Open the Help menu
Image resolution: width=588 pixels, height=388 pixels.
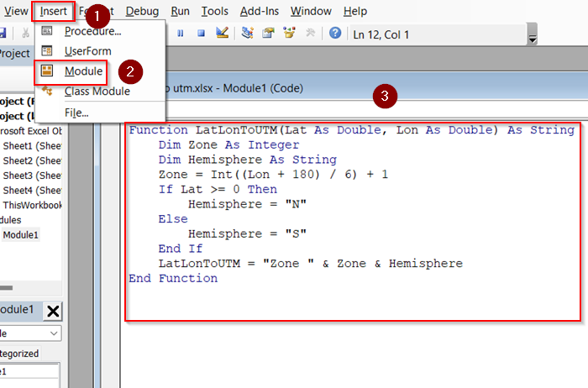click(355, 11)
